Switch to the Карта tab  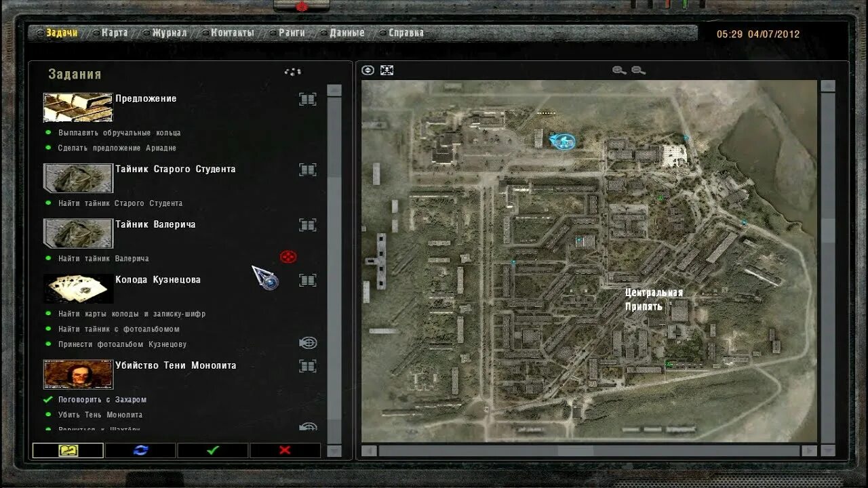click(115, 33)
